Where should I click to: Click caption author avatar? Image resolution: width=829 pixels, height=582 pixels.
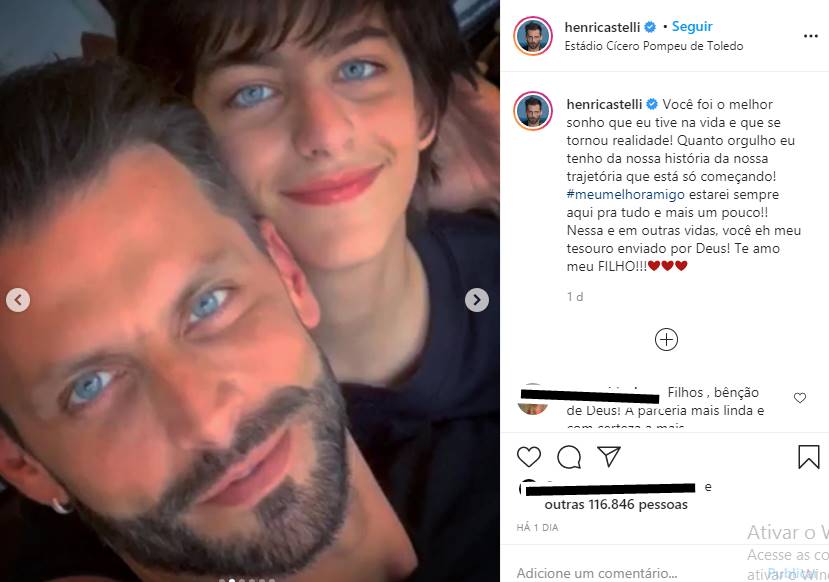click(x=533, y=112)
